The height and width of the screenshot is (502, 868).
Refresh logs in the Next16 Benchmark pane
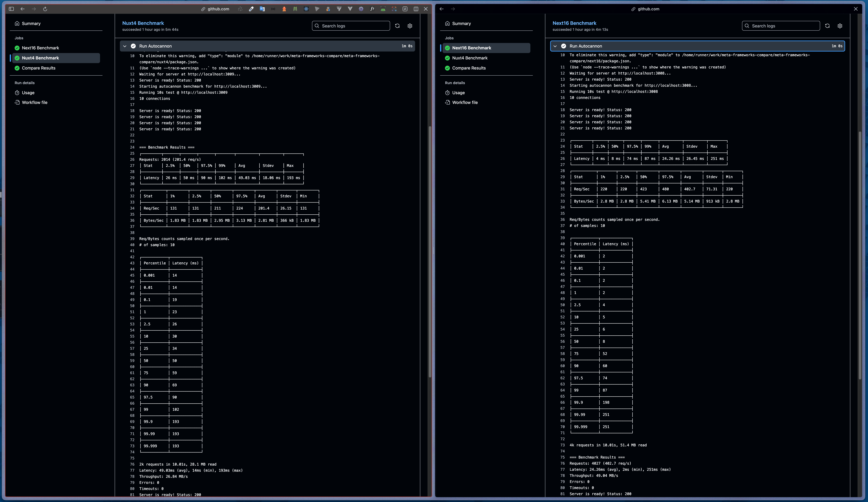pyautogui.click(x=827, y=26)
